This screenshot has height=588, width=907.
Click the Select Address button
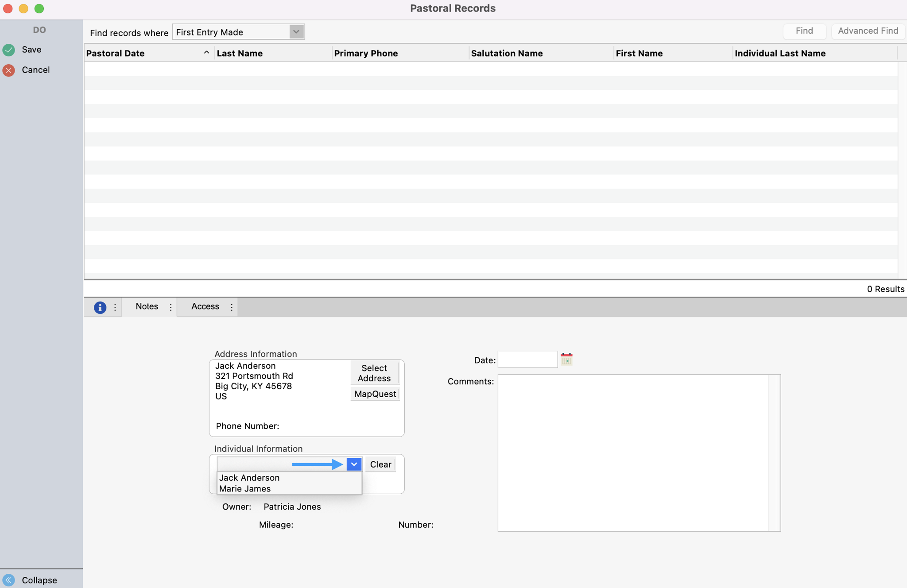(x=374, y=373)
